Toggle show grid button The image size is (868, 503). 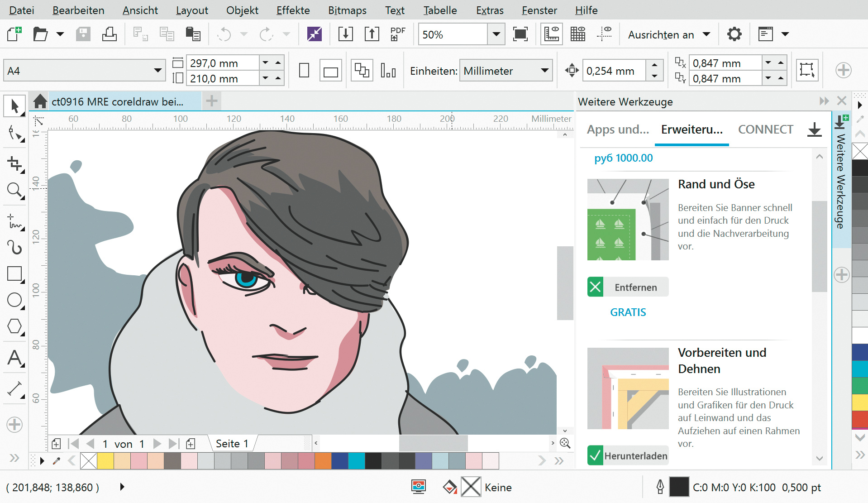click(578, 34)
